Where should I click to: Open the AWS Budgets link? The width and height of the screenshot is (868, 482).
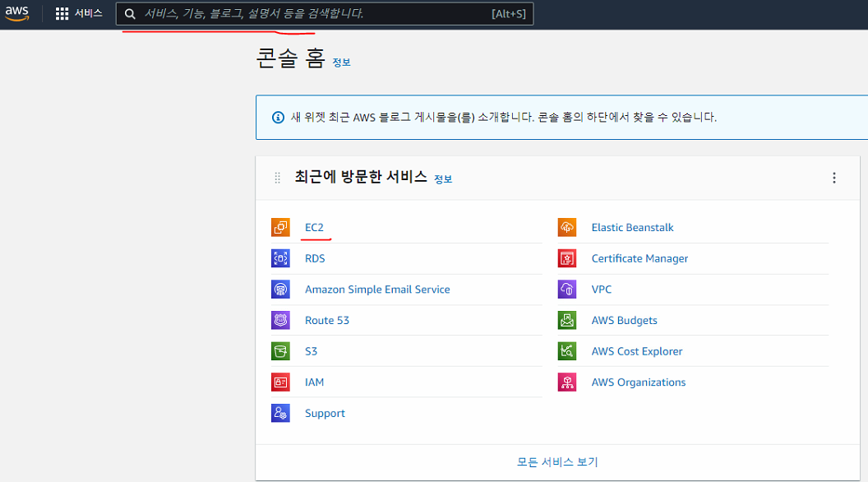tap(625, 321)
